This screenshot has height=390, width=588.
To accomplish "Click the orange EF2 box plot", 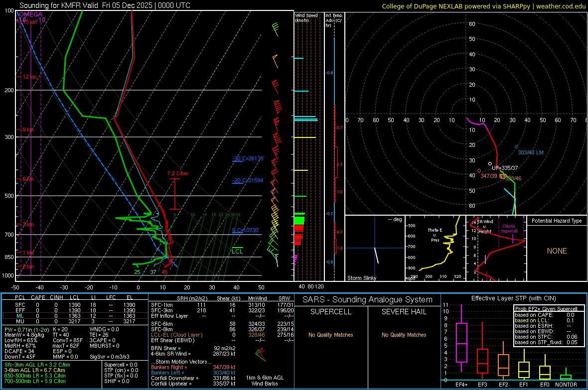I will (503, 365).
